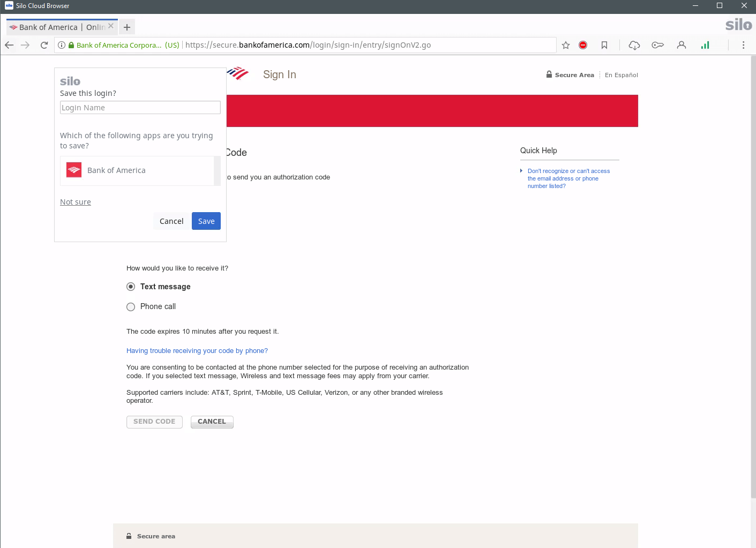Open saved logins key icon
Screen dimensions: 756x548
658,45
